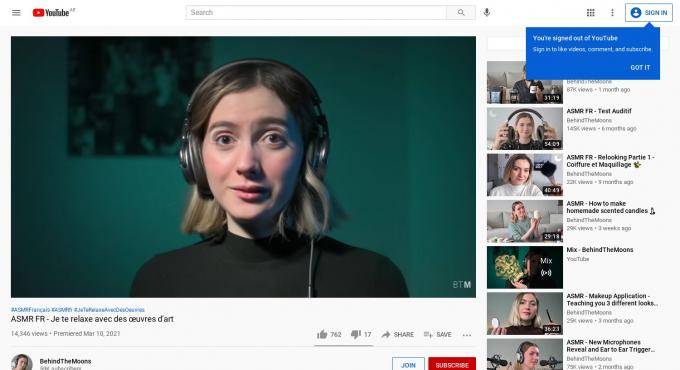Viewport: 680px width, 370px height.
Task: Click the 17 dislikes count
Action: point(367,334)
